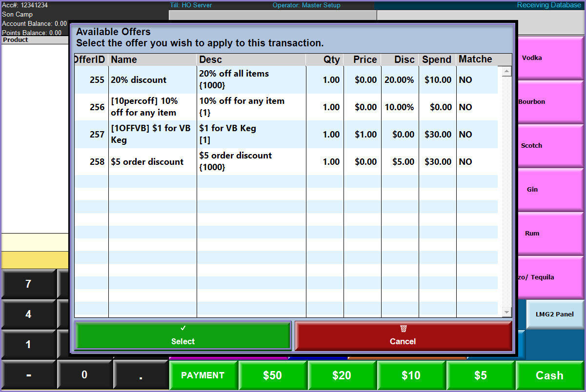Sort by the Name column header

[x=152, y=59]
